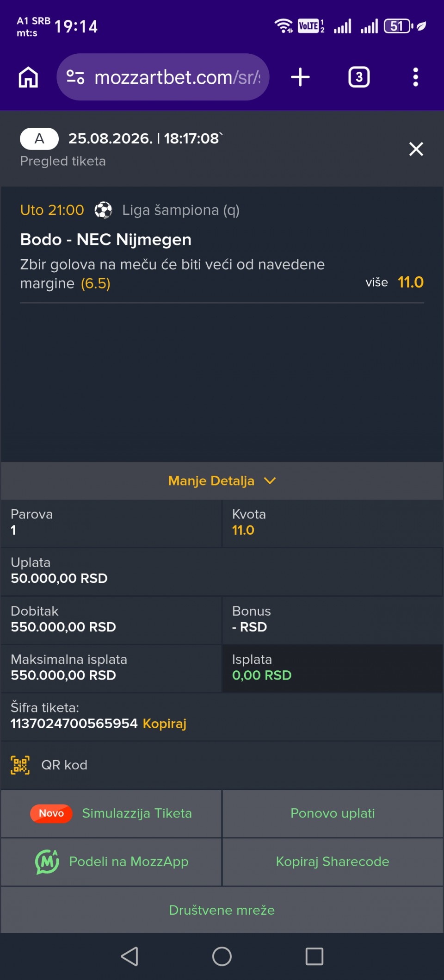Open a new tab with the plus icon

[x=300, y=77]
